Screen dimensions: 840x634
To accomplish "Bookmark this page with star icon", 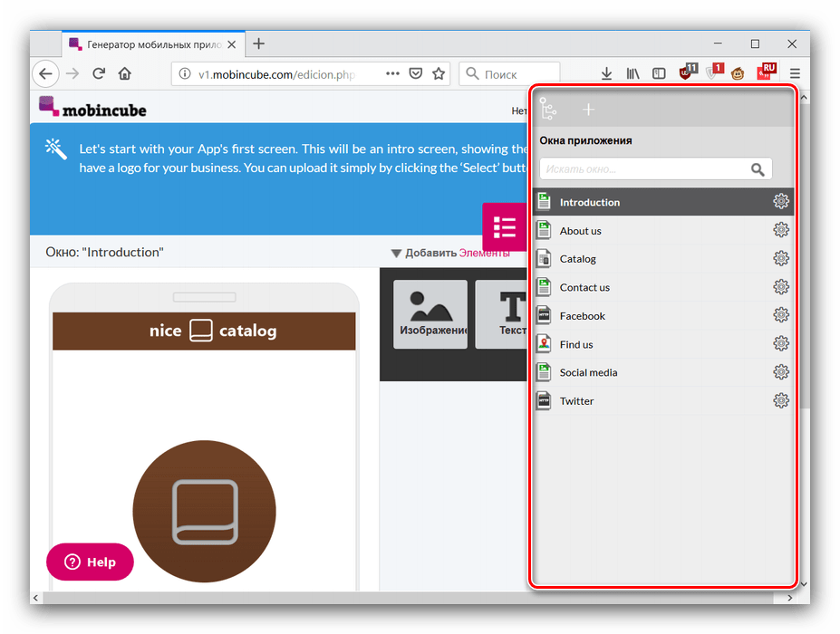I will tap(439, 73).
